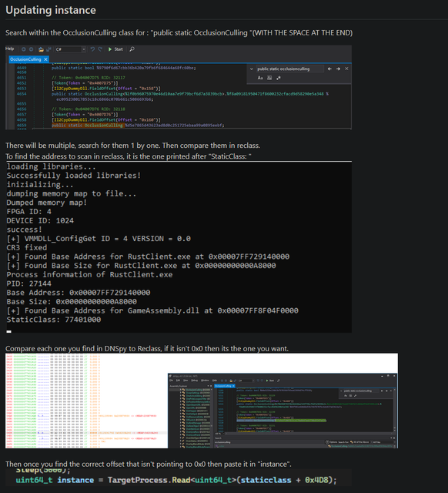Image resolution: width=448 pixels, height=493 pixels.
Task: Jump to previous find result arrow
Action: click(329, 69)
